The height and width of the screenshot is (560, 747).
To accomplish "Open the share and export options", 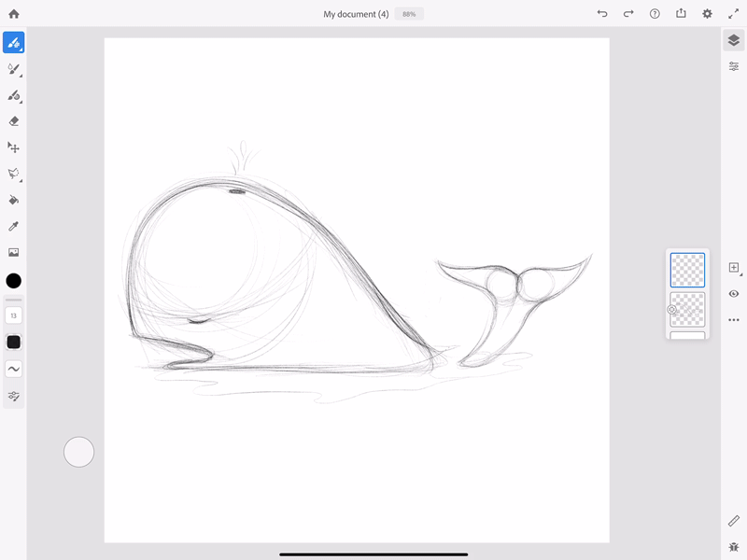I will point(680,14).
